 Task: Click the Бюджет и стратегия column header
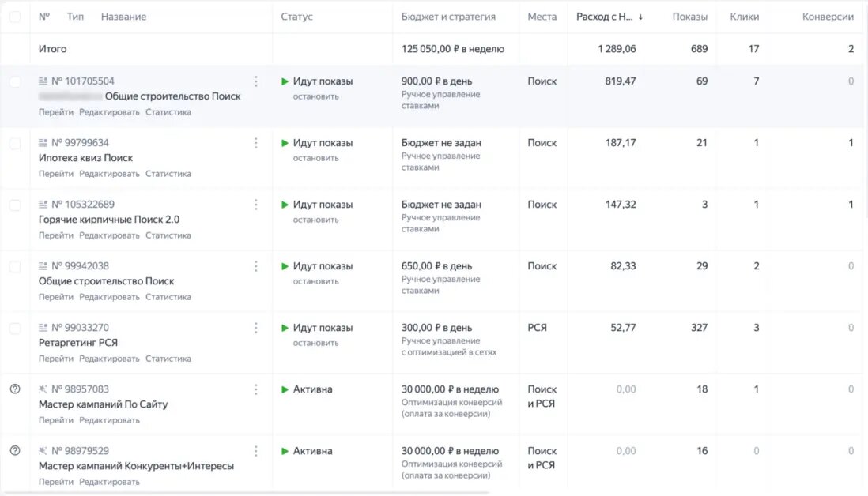click(x=448, y=17)
